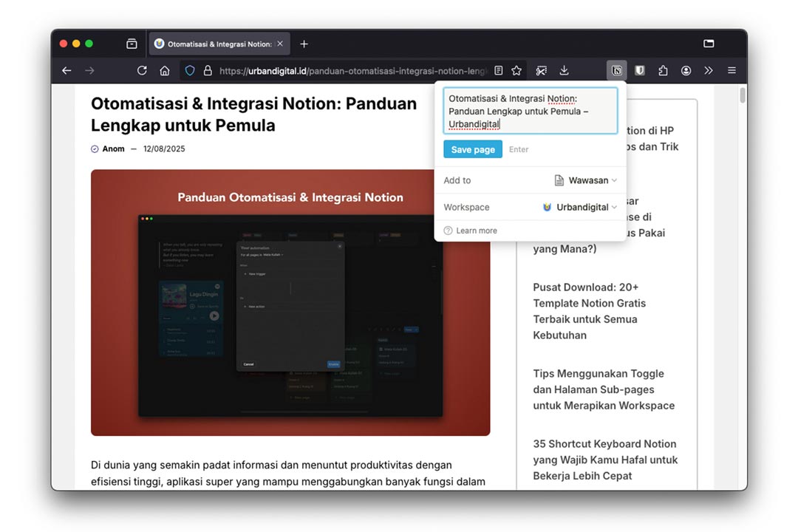The image size is (798, 532).
Task: Open the Firefox account profile icon
Action: [x=686, y=71]
